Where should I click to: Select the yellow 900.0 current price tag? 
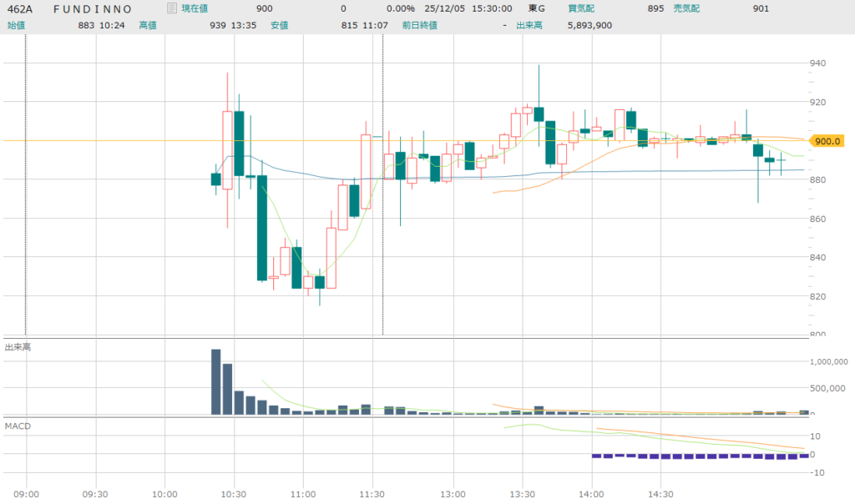coord(826,141)
